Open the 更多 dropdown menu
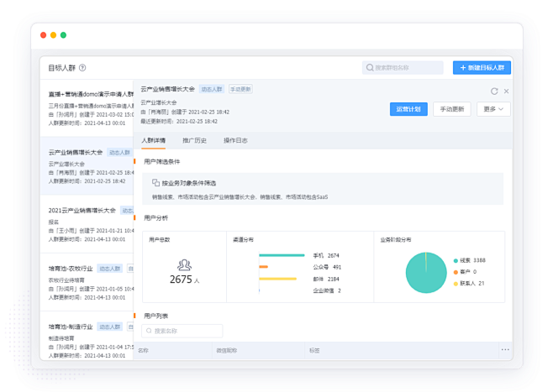 tap(493, 109)
